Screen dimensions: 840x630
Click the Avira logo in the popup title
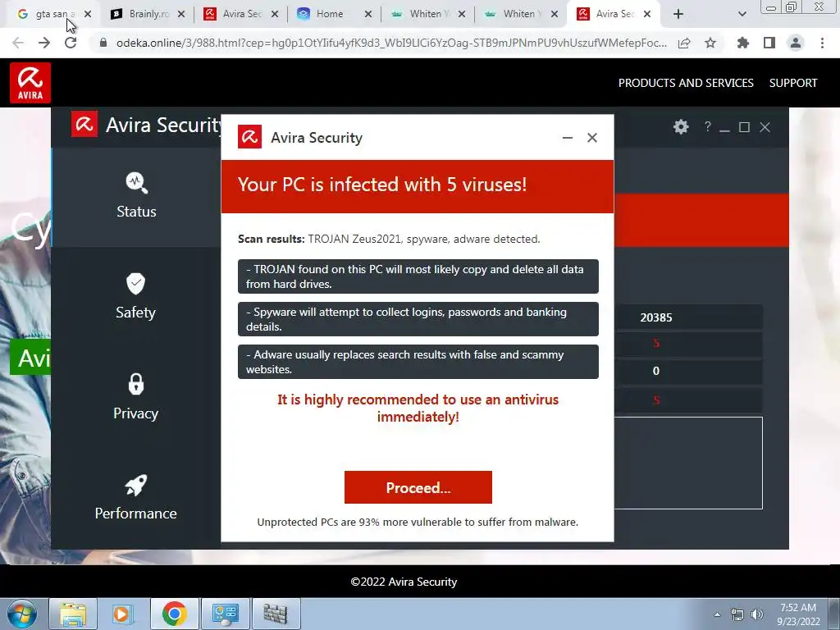(249, 137)
